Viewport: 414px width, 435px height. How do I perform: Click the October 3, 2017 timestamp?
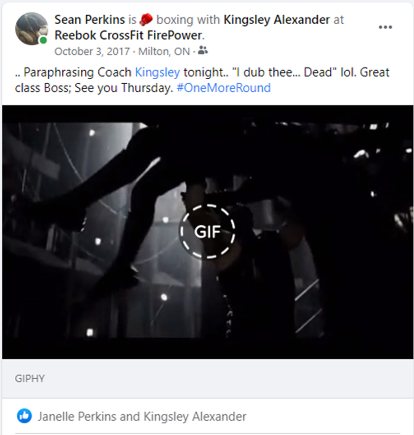pos(92,51)
